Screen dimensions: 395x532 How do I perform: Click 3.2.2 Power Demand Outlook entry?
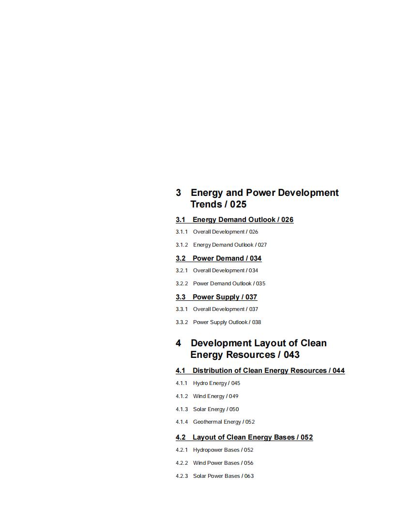pyautogui.click(x=220, y=283)
